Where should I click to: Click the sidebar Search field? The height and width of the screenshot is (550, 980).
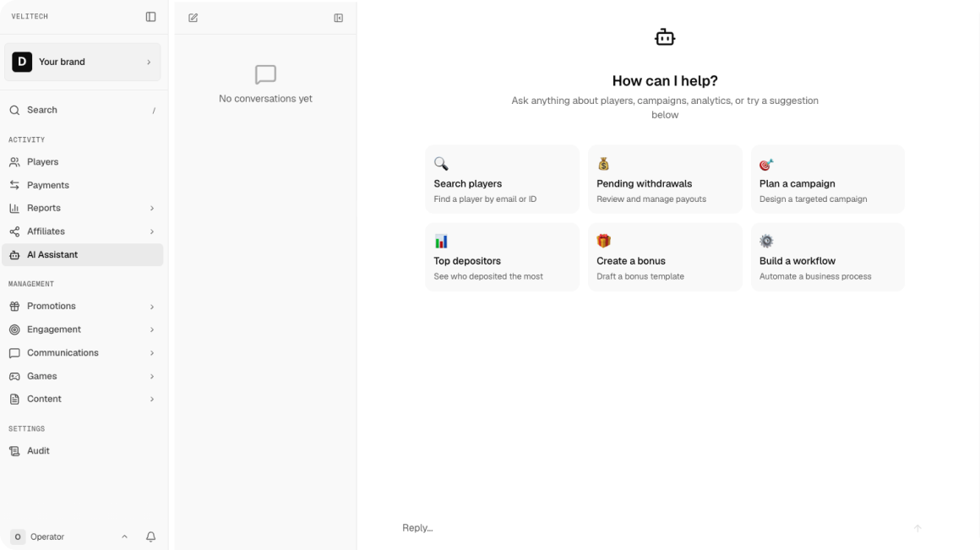pos(83,110)
